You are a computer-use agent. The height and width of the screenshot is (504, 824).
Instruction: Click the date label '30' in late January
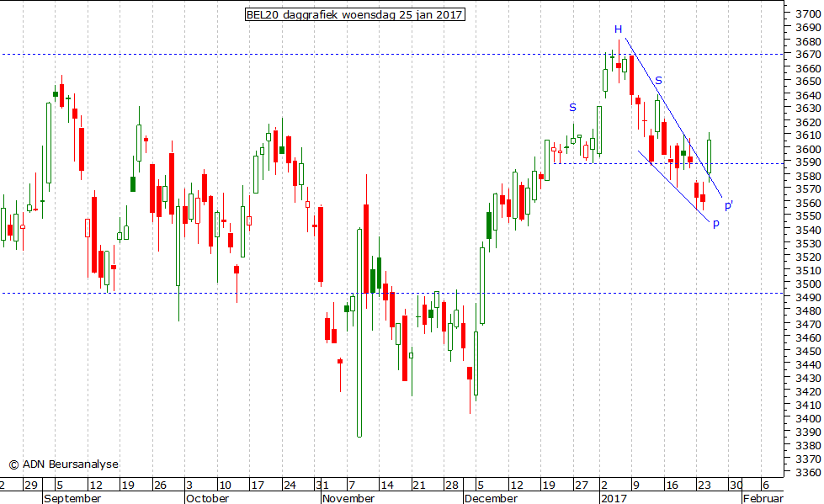pyautogui.click(x=736, y=485)
